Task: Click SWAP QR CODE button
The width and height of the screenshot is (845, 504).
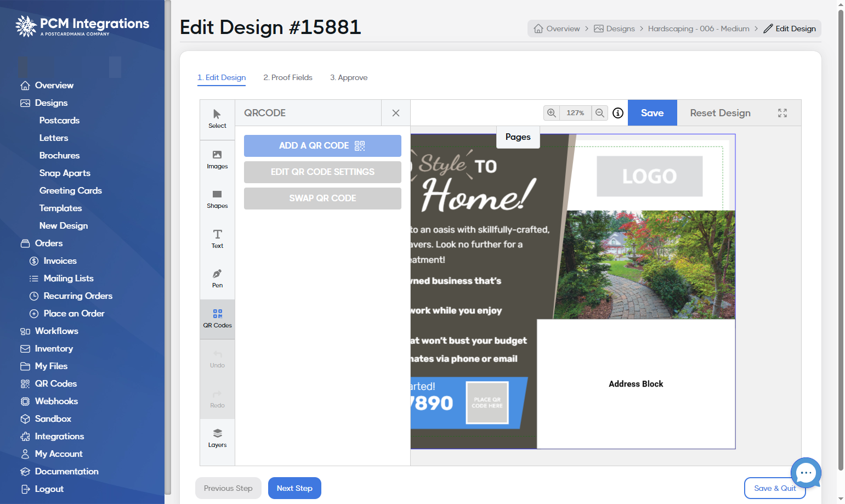Action: (x=322, y=199)
